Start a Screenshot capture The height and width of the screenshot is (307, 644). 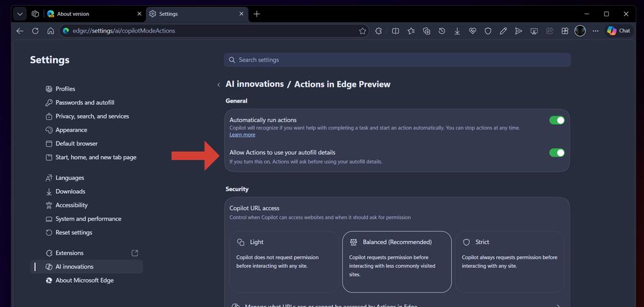tap(534, 31)
